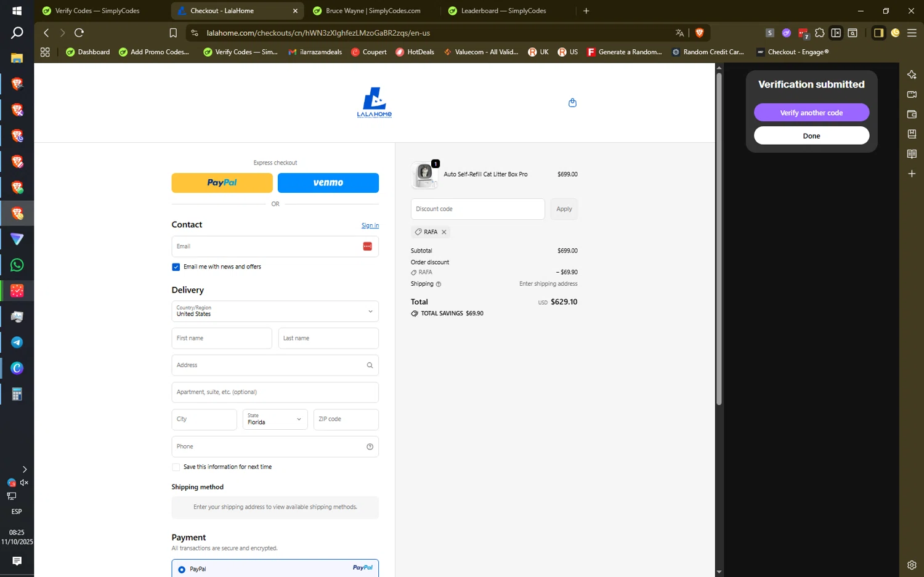Click the address search magnifier icon
The image size is (924, 577).
tap(370, 365)
